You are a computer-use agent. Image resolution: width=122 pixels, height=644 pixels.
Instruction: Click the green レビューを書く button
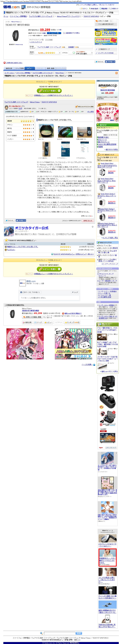49,91
